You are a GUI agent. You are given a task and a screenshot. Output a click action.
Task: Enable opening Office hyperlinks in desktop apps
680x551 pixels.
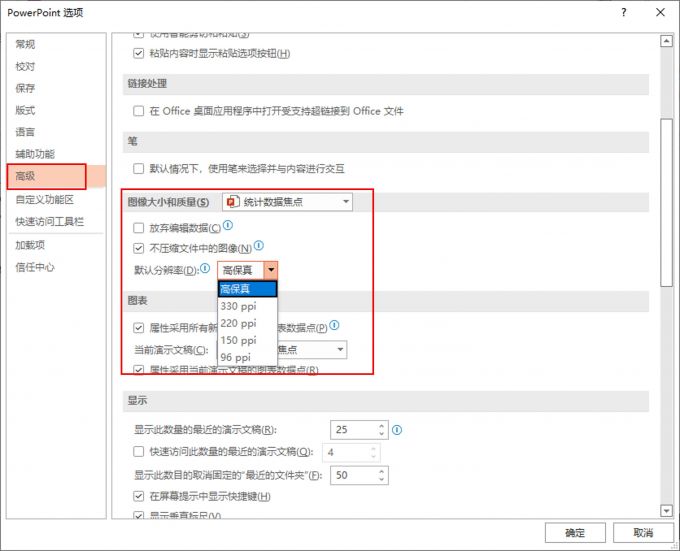[x=138, y=111]
